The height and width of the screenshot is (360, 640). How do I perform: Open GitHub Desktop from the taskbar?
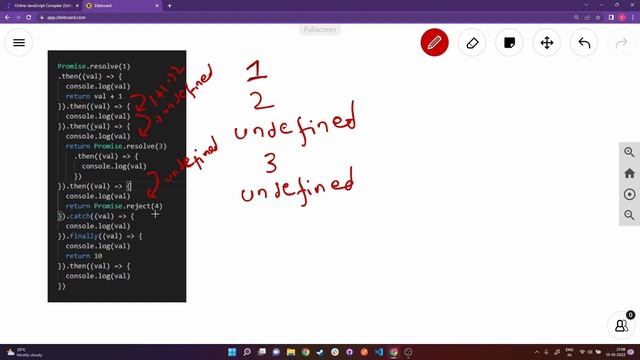(349, 352)
